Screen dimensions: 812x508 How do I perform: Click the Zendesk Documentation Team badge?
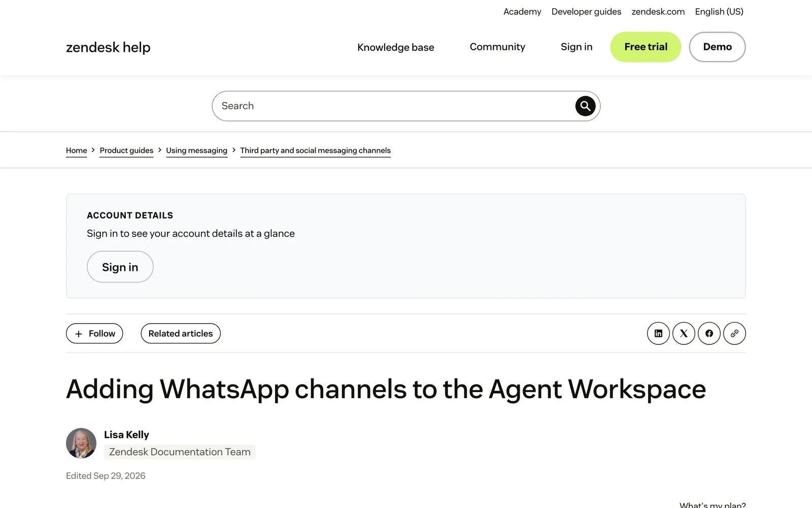pos(180,452)
